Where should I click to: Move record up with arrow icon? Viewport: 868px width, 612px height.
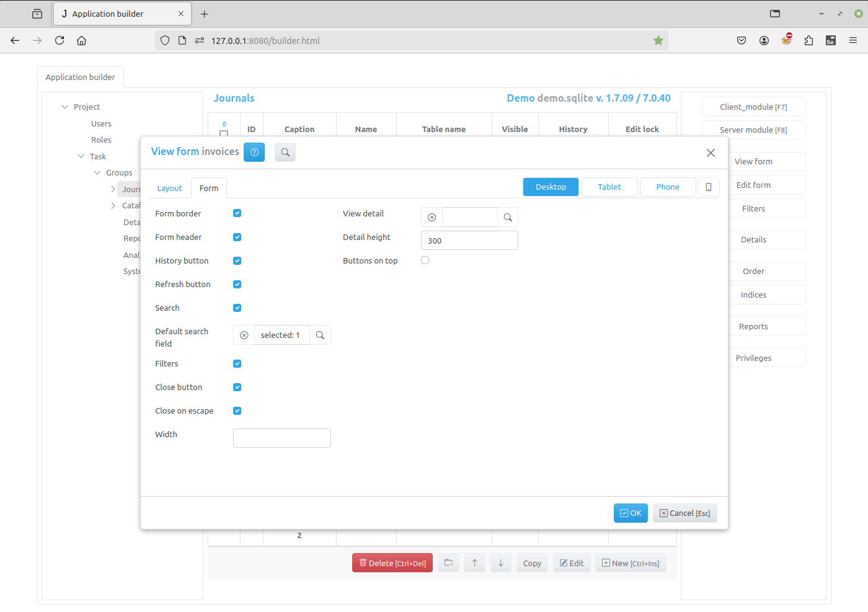(474, 562)
